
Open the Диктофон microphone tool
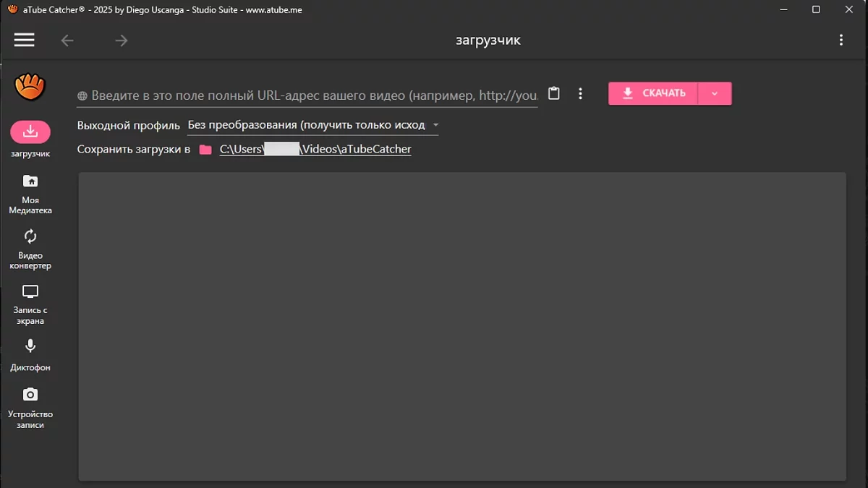tap(30, 347)
